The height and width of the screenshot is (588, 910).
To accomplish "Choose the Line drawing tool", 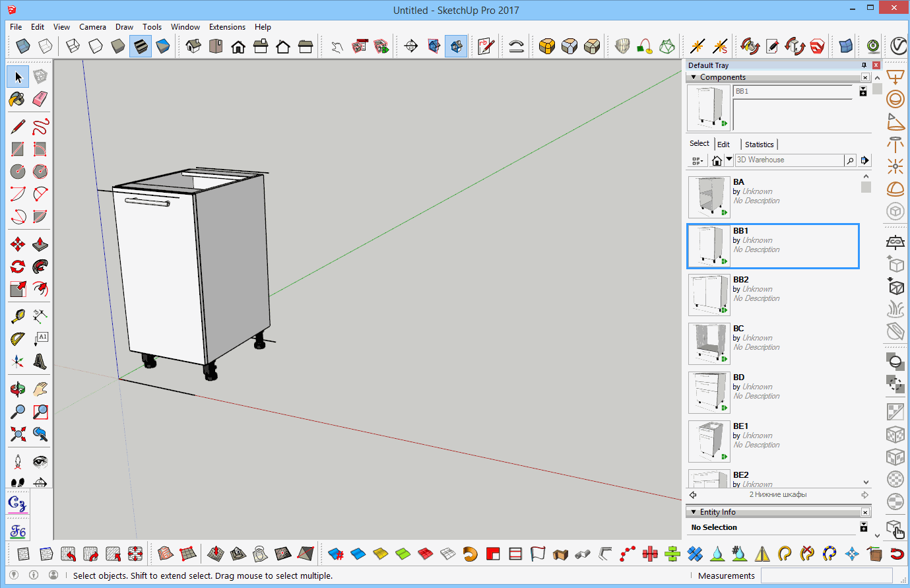I will coord(17,125).
